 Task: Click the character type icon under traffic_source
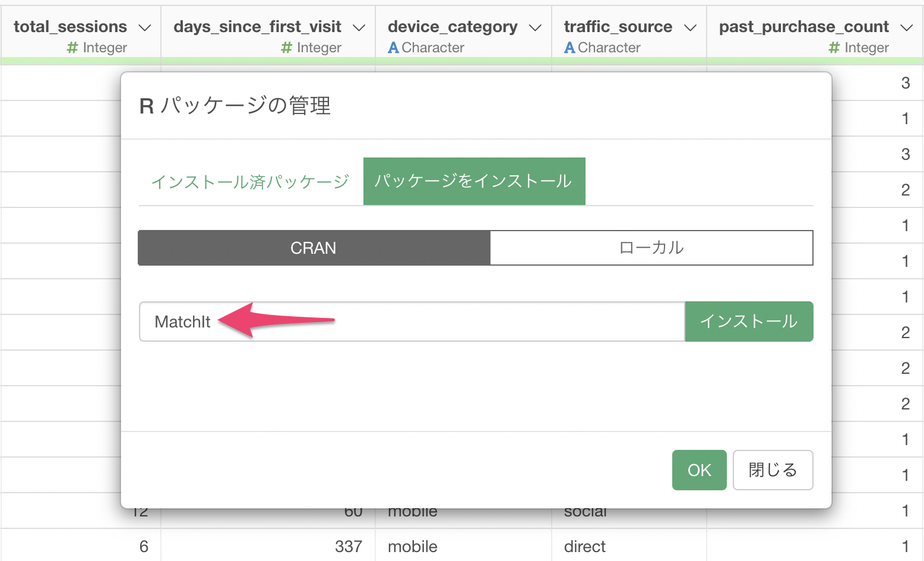click(569, 48)
